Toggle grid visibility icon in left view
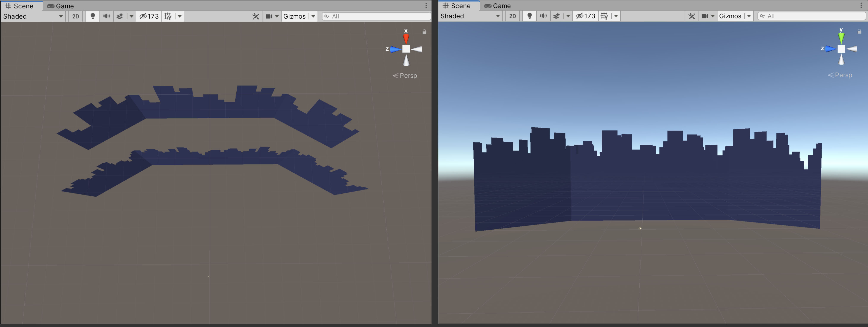Viewport: 868px width, 327px height. click(168, 16)
